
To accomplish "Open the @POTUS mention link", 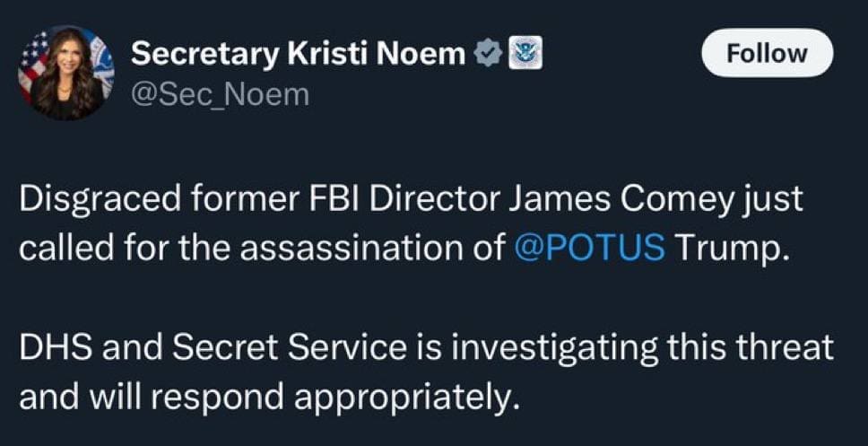I will tap(590, 248).
